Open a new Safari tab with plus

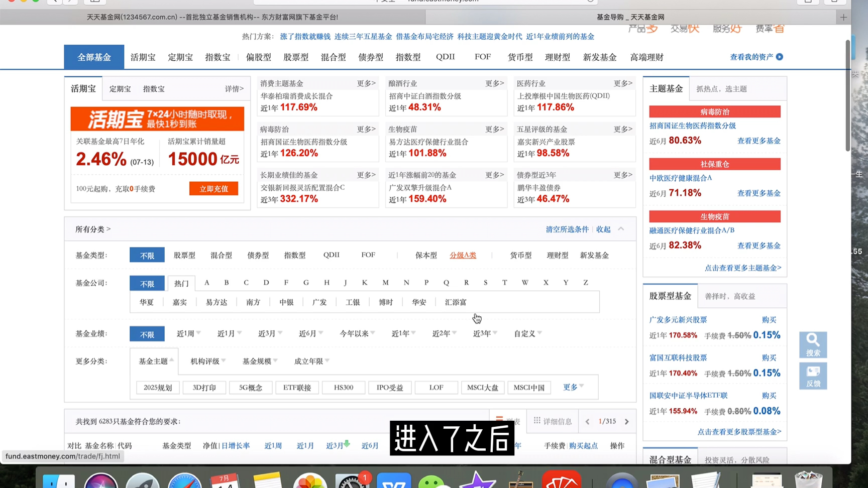[x=843, y=17]
